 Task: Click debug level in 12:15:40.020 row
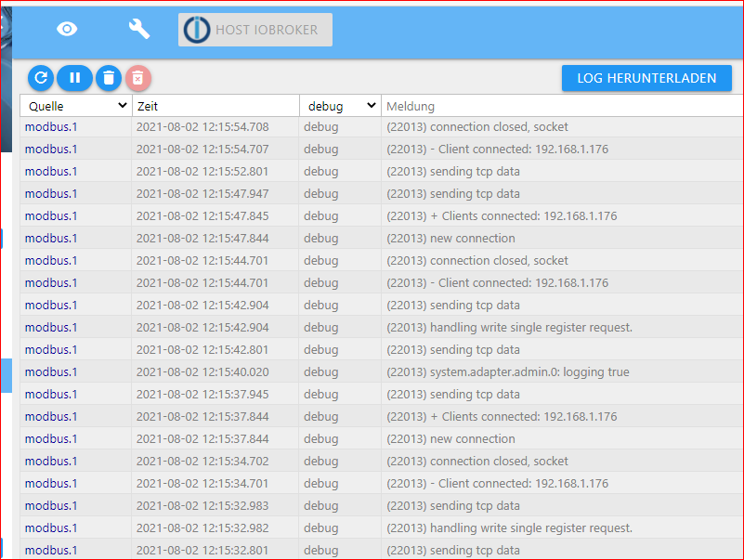[321, 372]
